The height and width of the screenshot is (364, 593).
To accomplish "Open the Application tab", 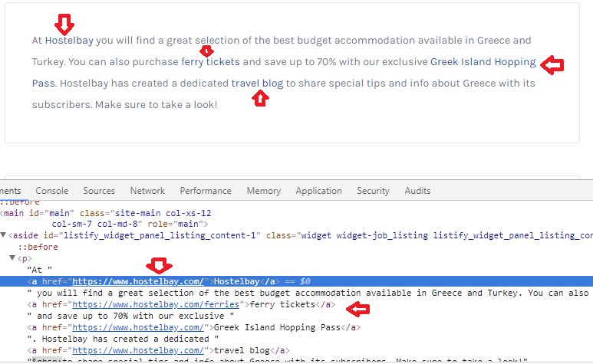I will click(x=318, y=191).
